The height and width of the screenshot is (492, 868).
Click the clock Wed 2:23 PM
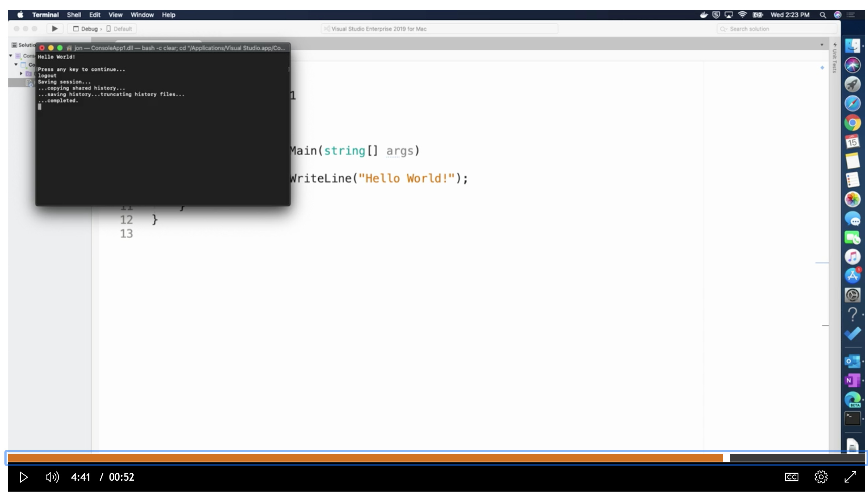[790, 15]
